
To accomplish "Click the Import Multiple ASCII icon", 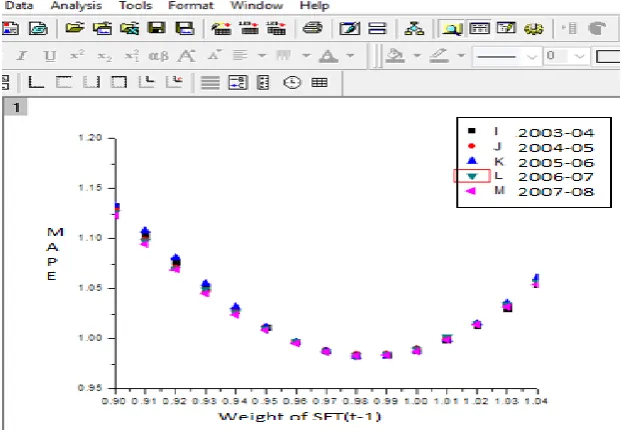I will click(276, 29).
